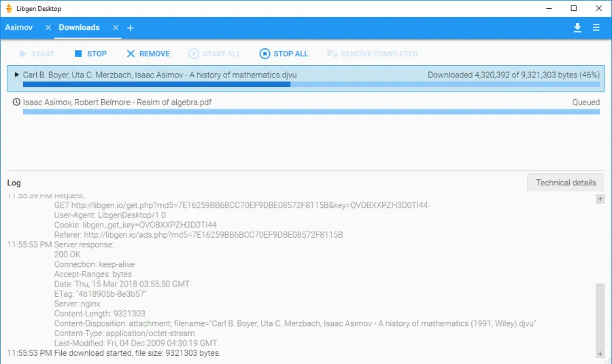Click the log scrollbar down arrow
Viewport: 612px width, 364px height.
coord(600,354)
